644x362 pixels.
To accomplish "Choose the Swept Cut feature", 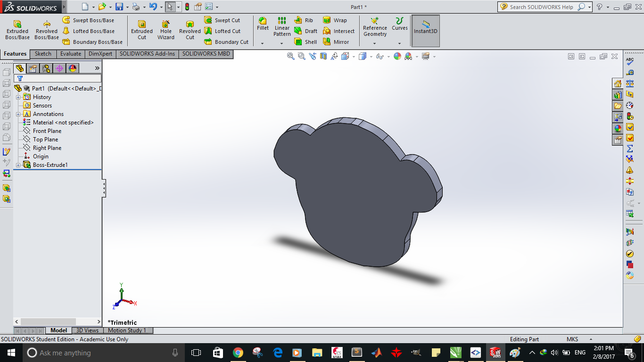I will tap(222, 20).
